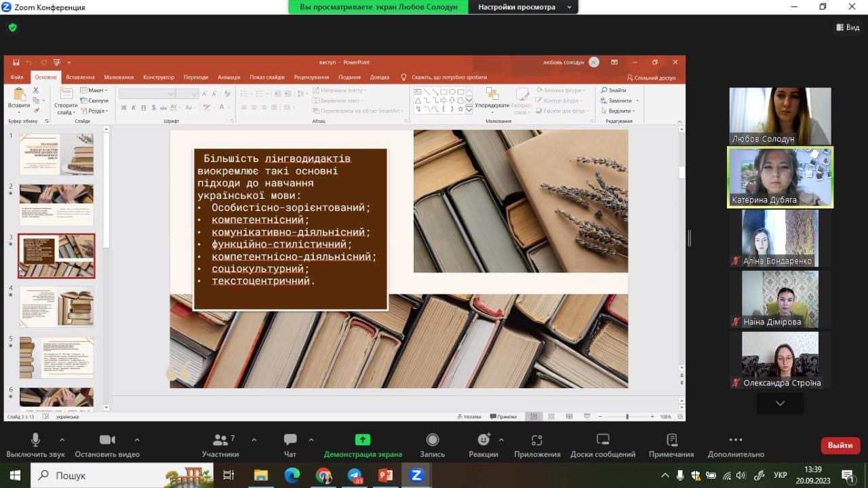Image resolution: width=868 pixels, height=488 pixels.
Task: Click the Windows search box Пошук
Action: click(122, 475)
